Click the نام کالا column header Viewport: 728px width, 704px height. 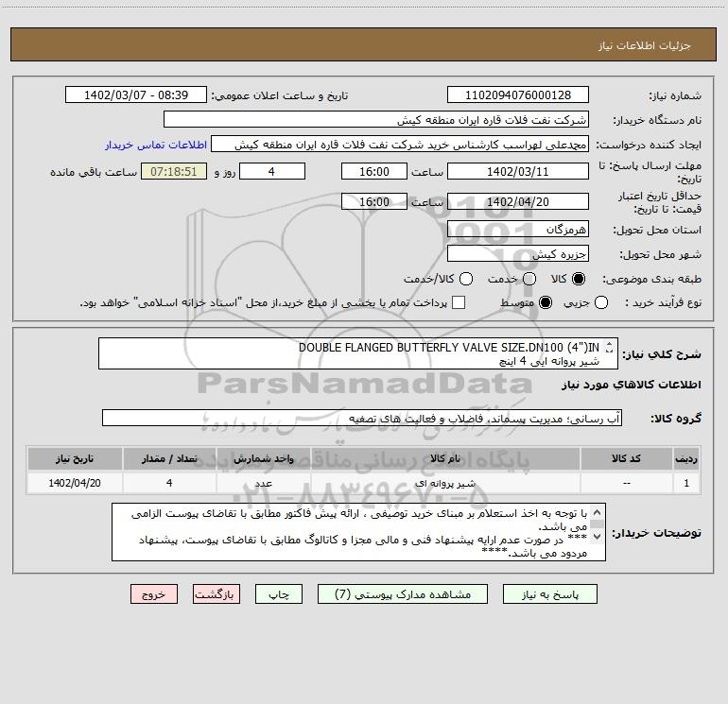point(445,458)
